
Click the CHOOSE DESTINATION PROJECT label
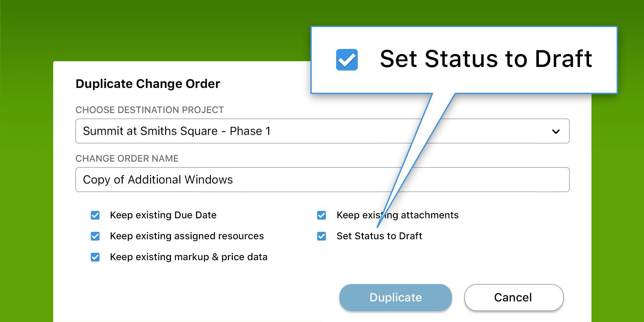(149, 110)
